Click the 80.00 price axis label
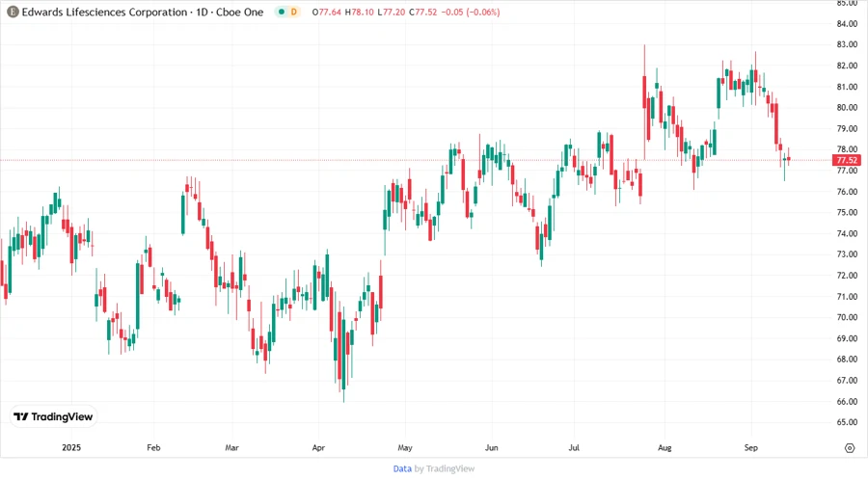This screenshot has height=480, width=868. 847,107
